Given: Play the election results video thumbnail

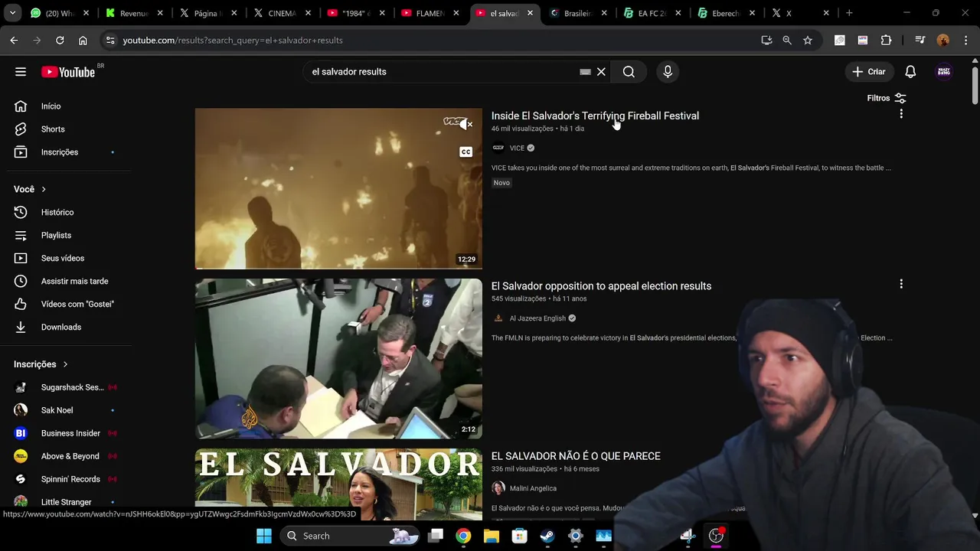Looking at the screenshot, I should pos(338,359).
